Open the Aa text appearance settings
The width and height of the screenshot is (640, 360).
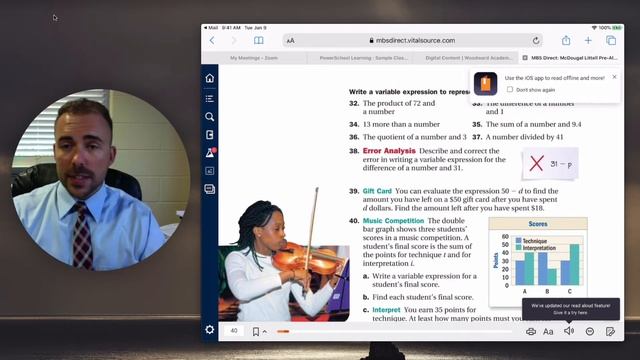click(x=548, y=332)
